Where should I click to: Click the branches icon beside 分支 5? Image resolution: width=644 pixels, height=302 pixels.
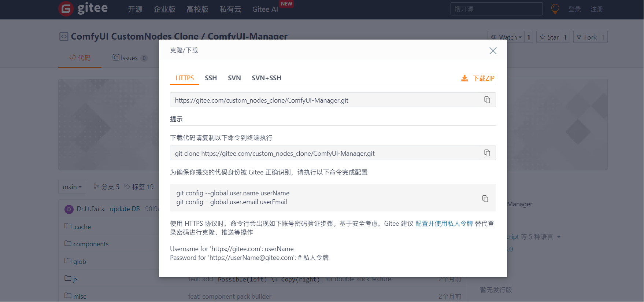pos(96,187)
